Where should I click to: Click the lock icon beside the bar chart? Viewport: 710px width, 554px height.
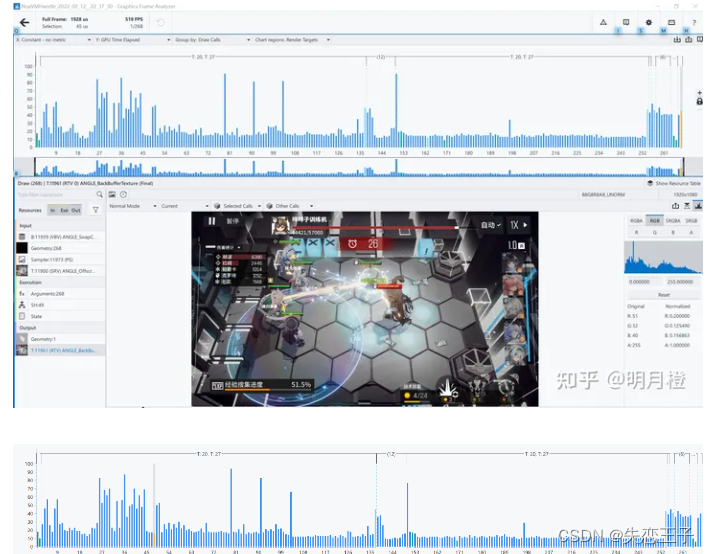click(700, 101)
